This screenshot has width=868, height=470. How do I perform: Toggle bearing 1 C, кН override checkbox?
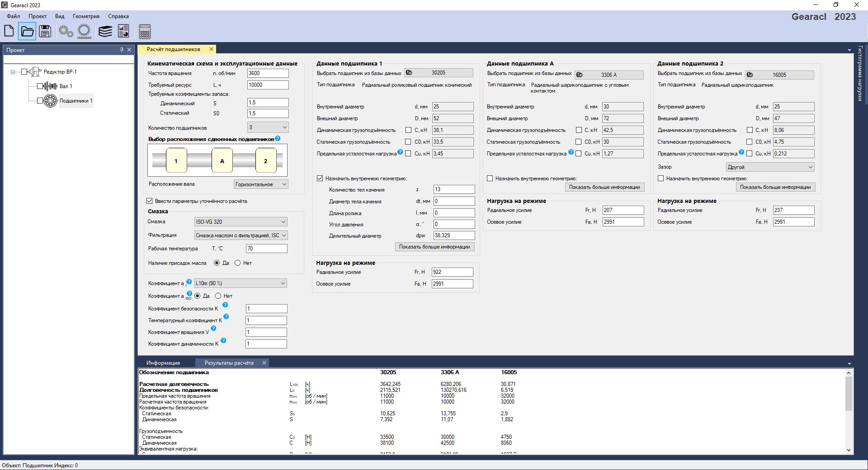(x=408, y=130)
